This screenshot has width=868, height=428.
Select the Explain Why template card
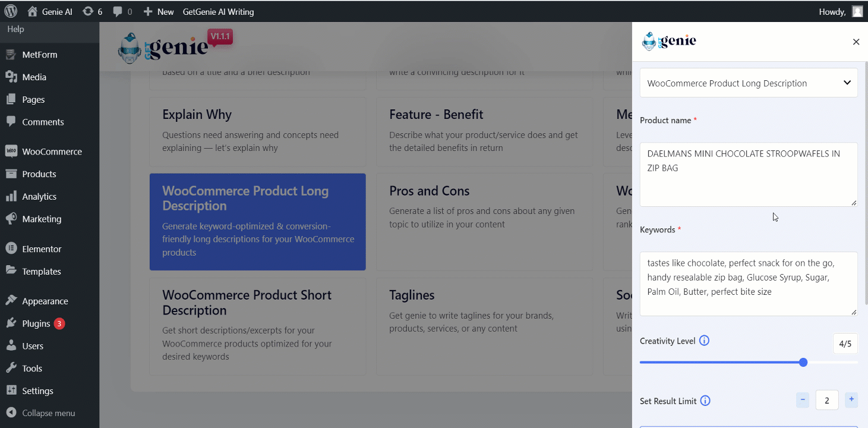(x=257, y=131)
